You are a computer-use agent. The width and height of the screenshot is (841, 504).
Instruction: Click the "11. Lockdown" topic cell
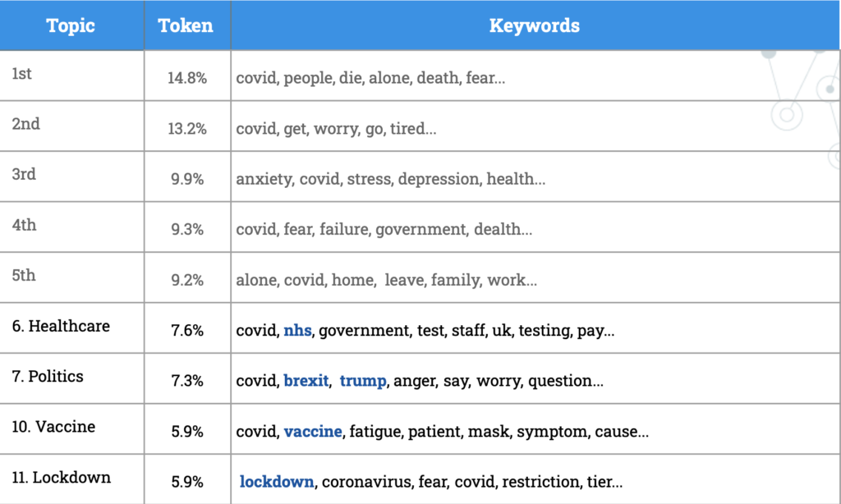click(x=61, y=477)
